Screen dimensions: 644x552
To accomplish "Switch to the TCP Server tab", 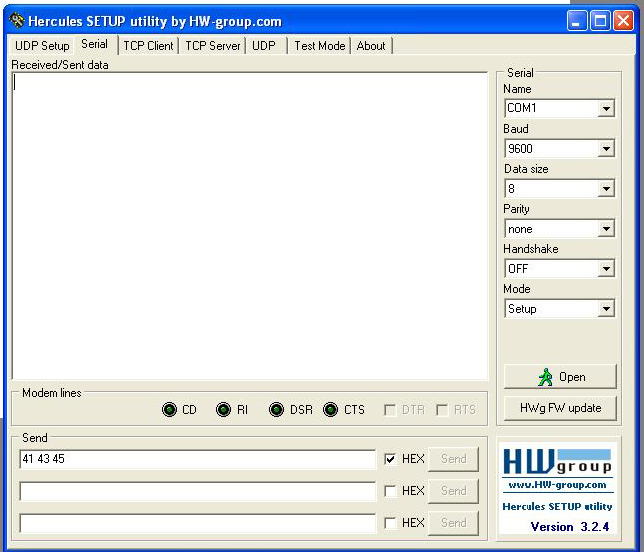I will 213,46.
